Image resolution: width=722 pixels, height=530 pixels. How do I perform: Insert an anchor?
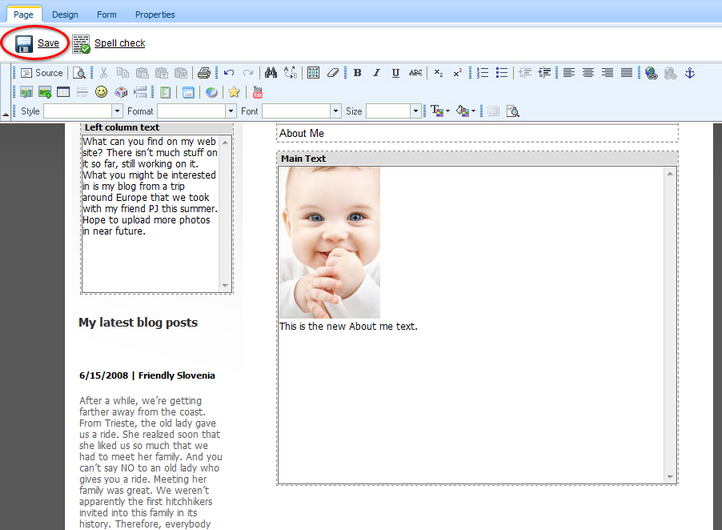point(690,73)
